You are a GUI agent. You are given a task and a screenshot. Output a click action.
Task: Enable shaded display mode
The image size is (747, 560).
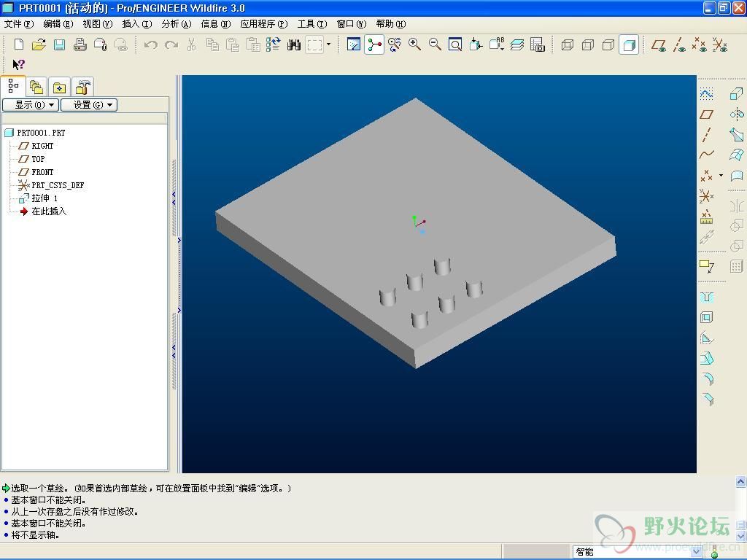coord(629,45)
